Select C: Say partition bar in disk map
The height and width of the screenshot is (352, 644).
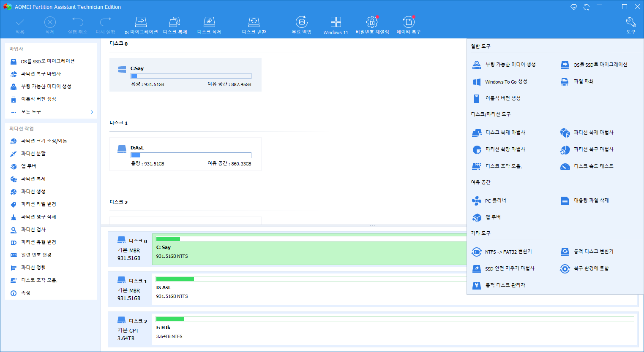tap(309, 249)
